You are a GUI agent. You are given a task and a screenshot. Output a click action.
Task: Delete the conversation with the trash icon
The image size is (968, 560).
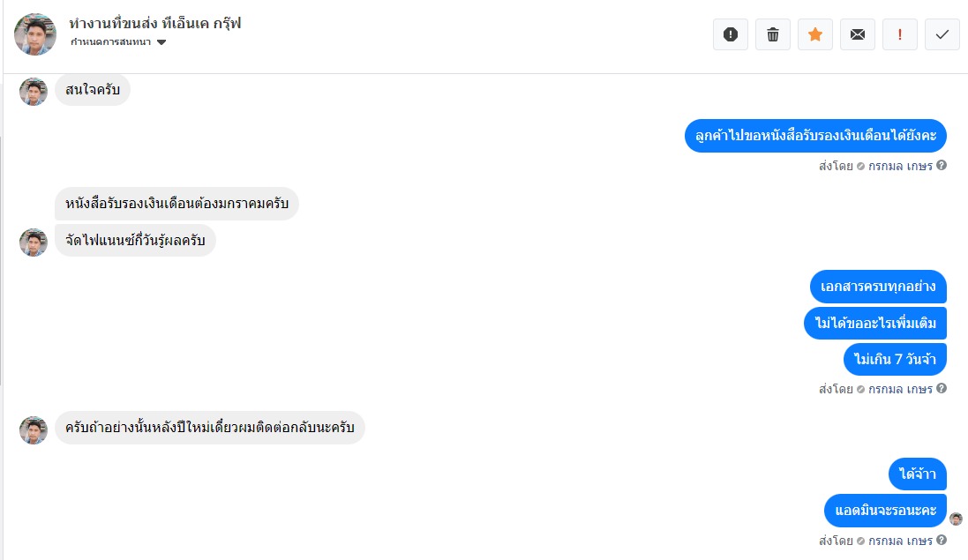(773, 34)
